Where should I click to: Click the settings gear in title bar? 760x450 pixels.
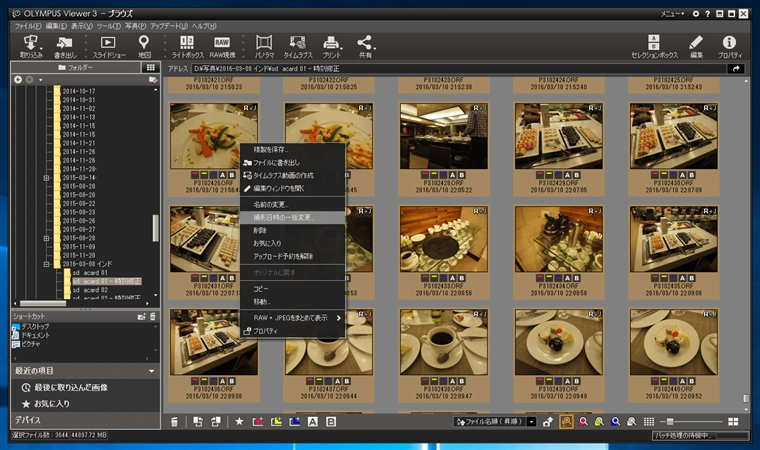click(696, 14)
